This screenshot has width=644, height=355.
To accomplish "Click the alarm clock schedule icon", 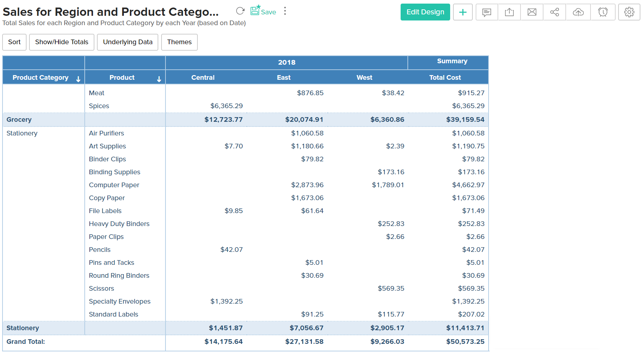I will tap(603, 12).
